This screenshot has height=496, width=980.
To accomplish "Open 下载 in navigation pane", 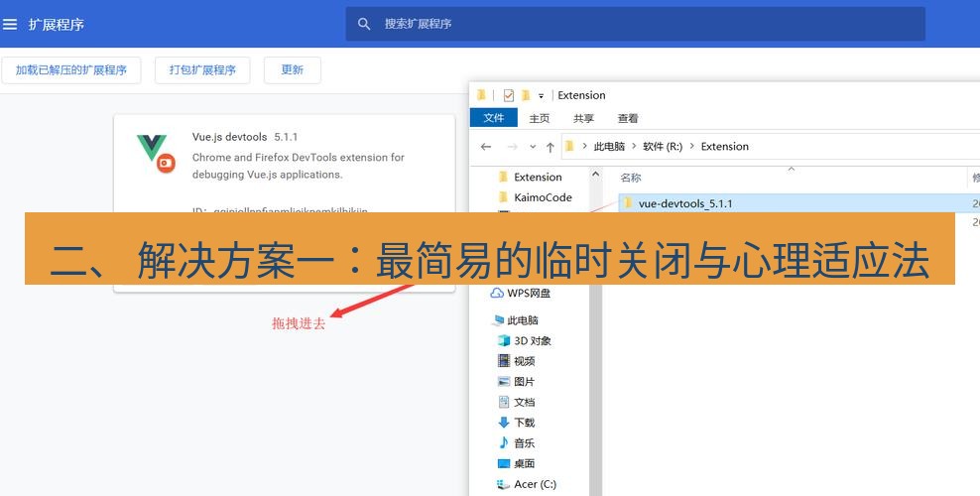I will pyautogui.click(x=524, y=423).
